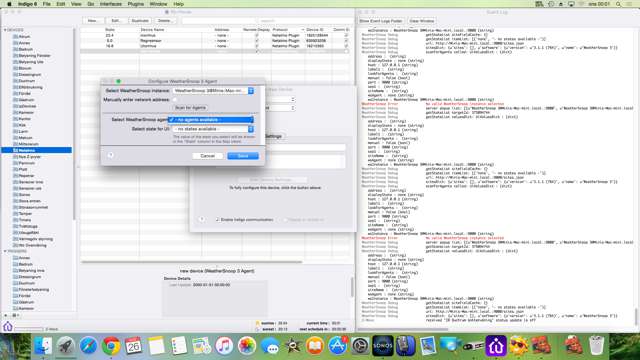Toggle Enable Indigo communication checkbox

[218, 220]
